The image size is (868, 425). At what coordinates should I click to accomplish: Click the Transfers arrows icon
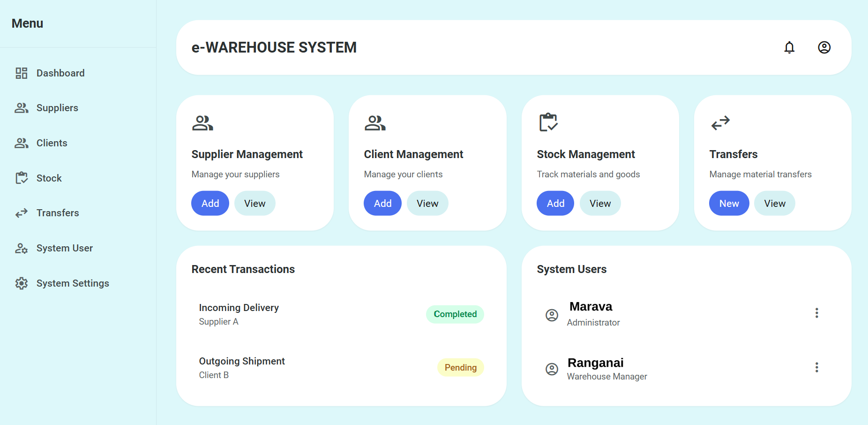tap(720, 123)
